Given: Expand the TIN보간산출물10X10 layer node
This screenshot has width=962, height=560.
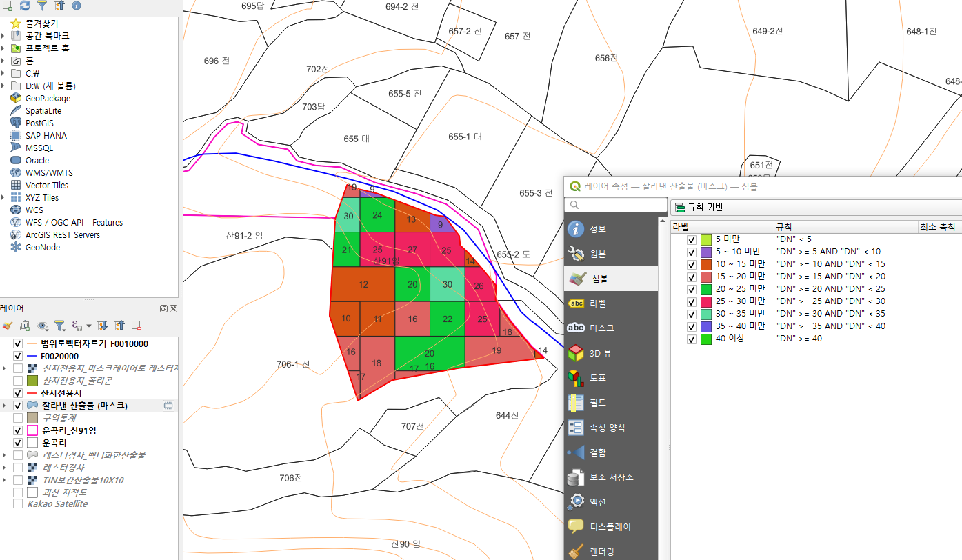Looking at the screenshot, I should pyautogui.click(x=5, y=480).
